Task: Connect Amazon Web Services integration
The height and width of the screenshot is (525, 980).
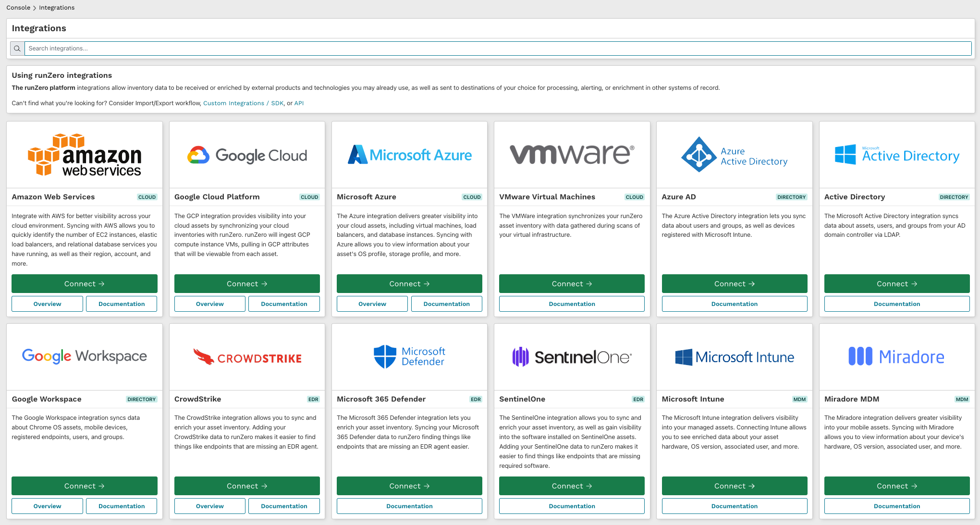Action: pyautogui.click(x=85, y=284)
